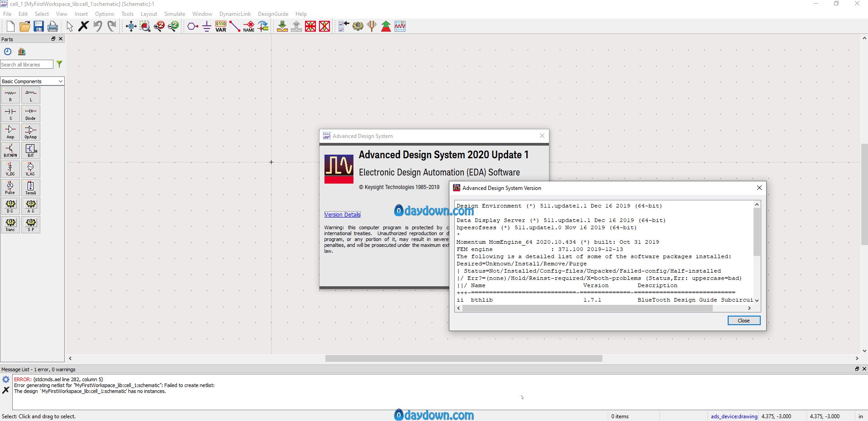
Task: Insert a ground symbol from the toolbar
Action: pyautogui.click(x=207, y=26)
